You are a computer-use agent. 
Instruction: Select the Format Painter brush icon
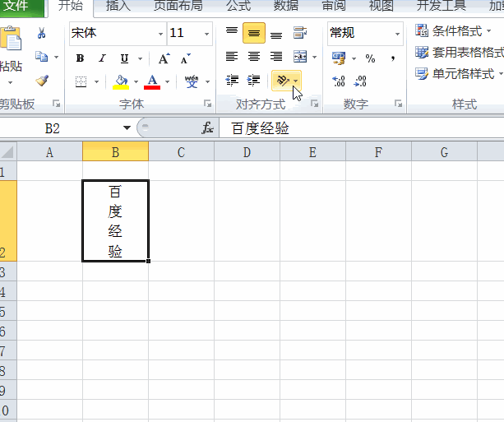(x=42, y=81)
